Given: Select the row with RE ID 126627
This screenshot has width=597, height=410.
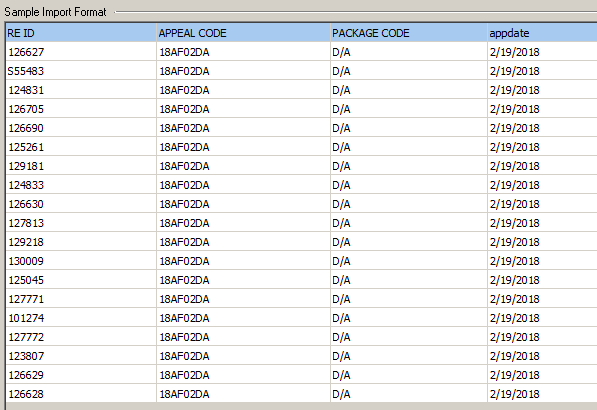Looking at the screenshot, I should [302, 52].
